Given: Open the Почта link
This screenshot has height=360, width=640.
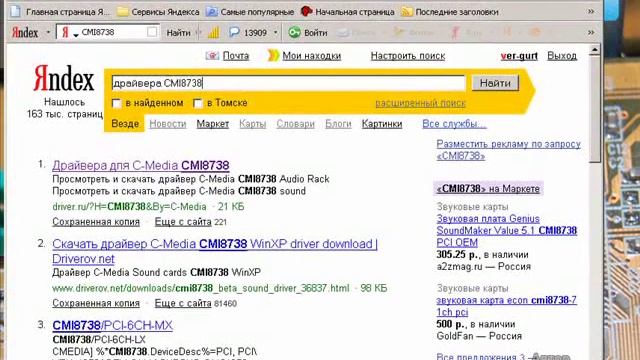Looking at the screenshot, I should click(236, 56).
